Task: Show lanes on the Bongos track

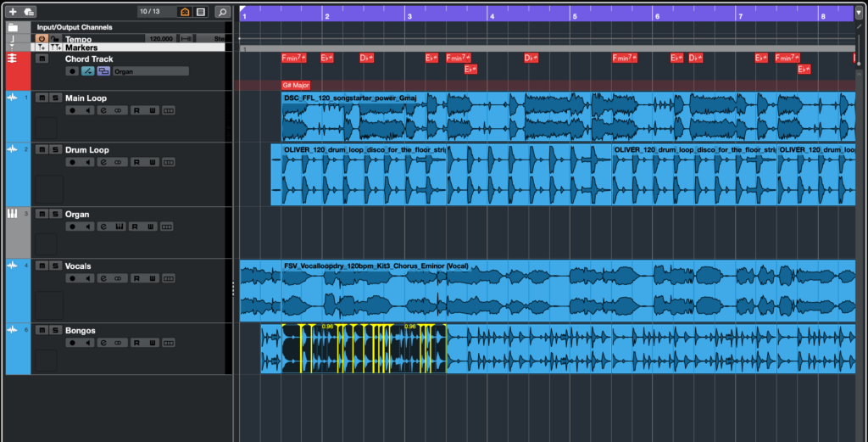Action: point(169,343)
